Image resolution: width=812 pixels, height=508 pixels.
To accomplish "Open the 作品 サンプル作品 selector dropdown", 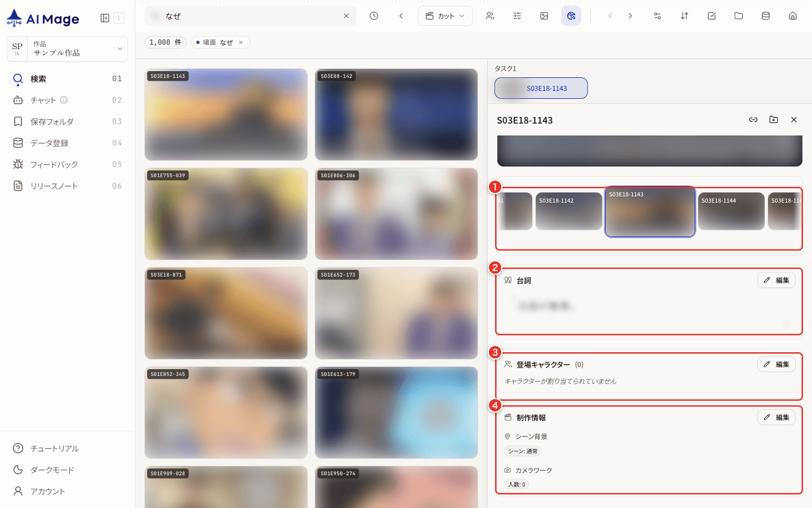I will (67, 49).
